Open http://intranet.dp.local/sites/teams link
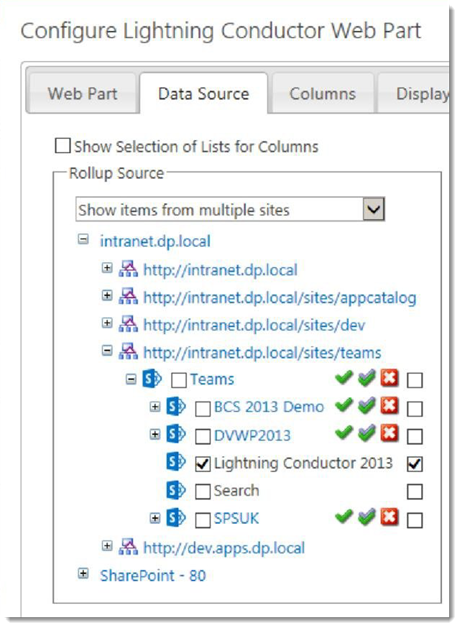This screenshot has height=628, width=460. click(262, 352)
